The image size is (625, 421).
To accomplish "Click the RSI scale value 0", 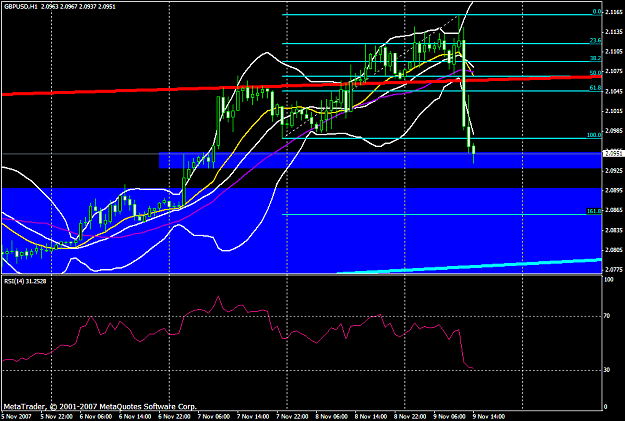I will click(x=606, y=407).
